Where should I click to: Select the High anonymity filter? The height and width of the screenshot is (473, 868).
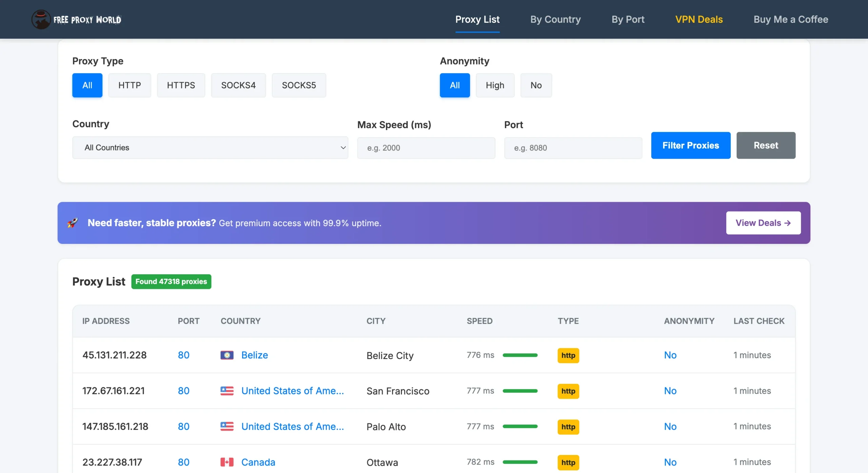click(x=495, y=85)
